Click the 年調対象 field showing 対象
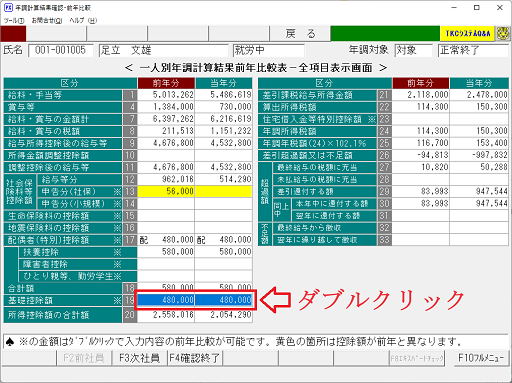Viewport: 512px width, 383px height. pos(413,51)
